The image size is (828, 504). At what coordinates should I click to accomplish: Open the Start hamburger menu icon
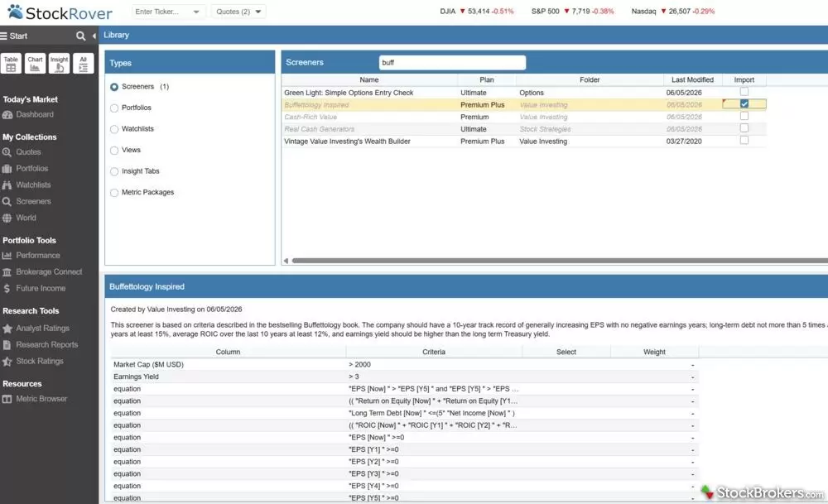click(3, 36)
